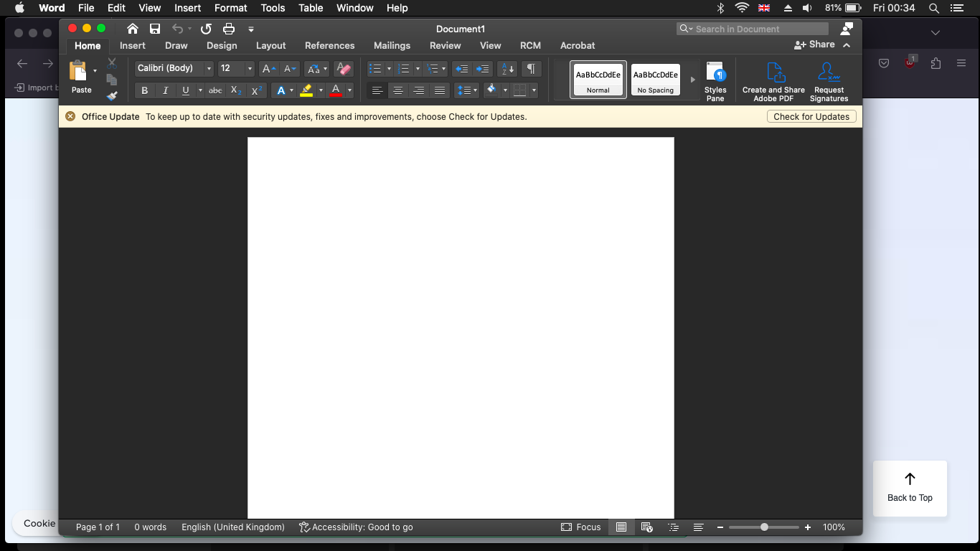Viewport: 980px width, 551px height.
Task: Toggle Bold formatting
Action: [145, 90]
